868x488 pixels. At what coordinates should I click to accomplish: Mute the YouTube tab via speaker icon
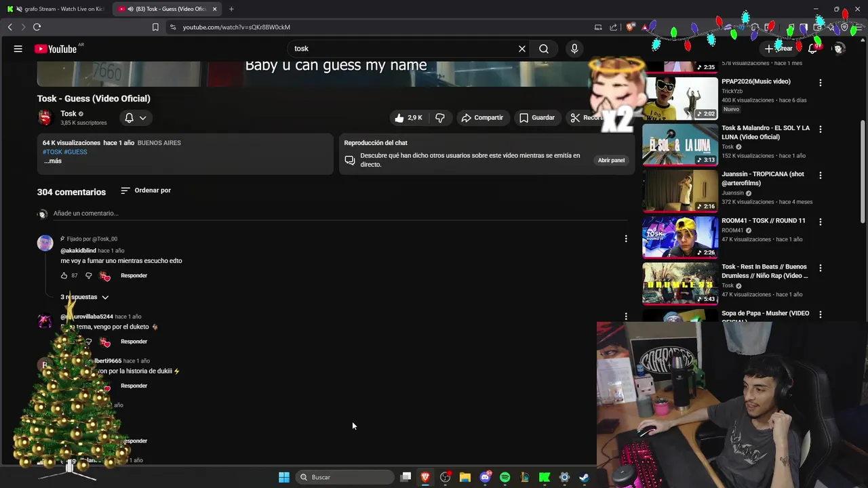click(130, 9)
